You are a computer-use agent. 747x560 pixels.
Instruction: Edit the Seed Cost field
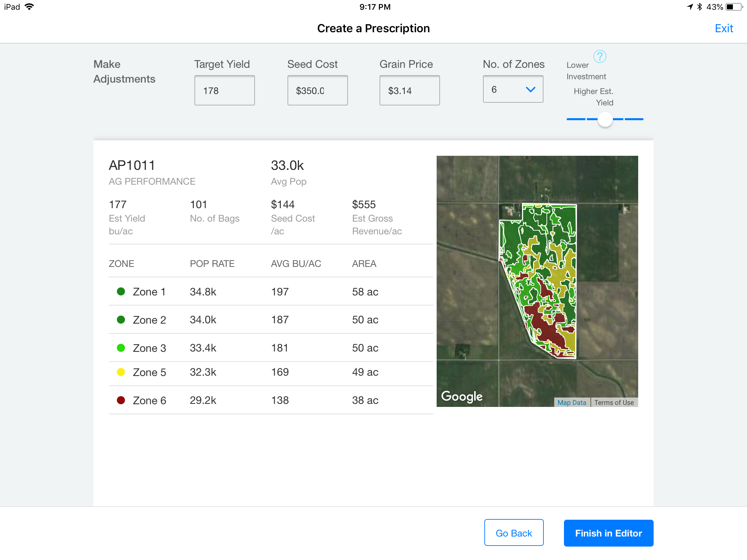click(x=317, y=90)
